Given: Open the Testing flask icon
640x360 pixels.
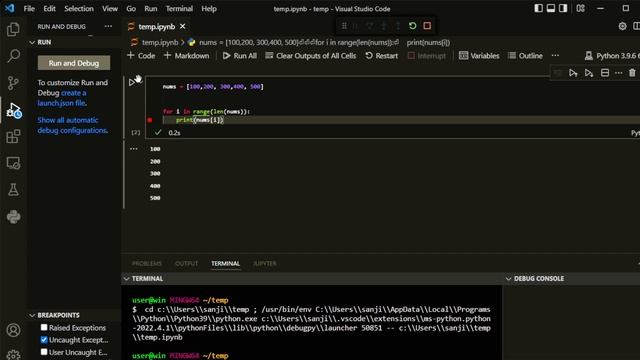Looking at the screenshot, I should (x=13, y=190).
